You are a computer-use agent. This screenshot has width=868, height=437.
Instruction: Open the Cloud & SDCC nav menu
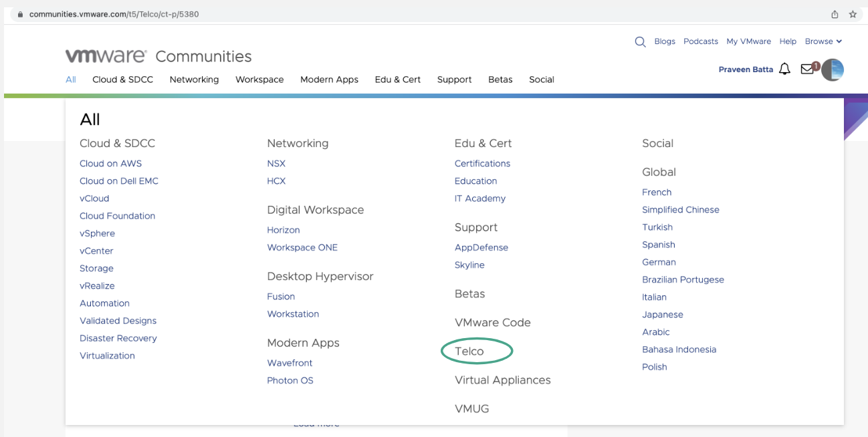(x=122, y=80)
